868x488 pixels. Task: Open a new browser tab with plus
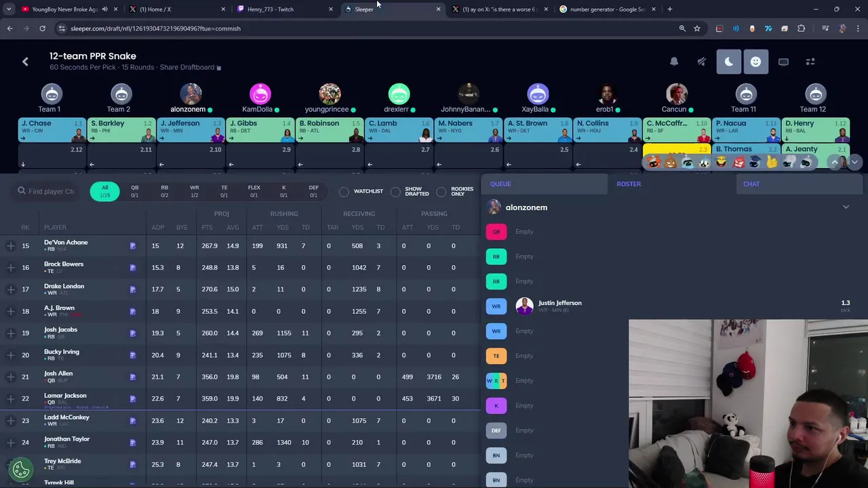[669, 9]
